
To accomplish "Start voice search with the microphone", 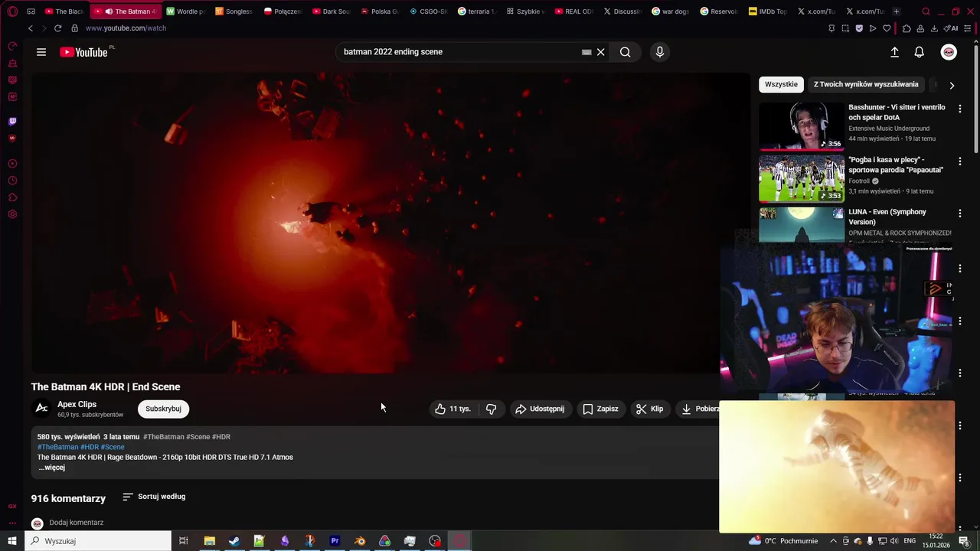I will pyautogui.click(x=660, y=52).
